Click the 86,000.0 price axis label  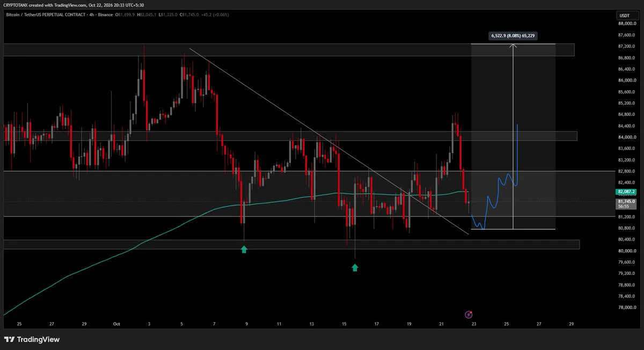coord(627,81)
